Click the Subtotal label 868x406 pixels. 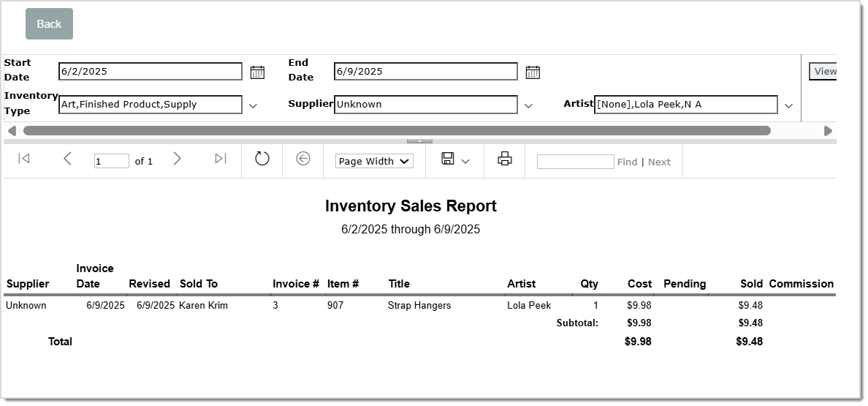[577, 323]
